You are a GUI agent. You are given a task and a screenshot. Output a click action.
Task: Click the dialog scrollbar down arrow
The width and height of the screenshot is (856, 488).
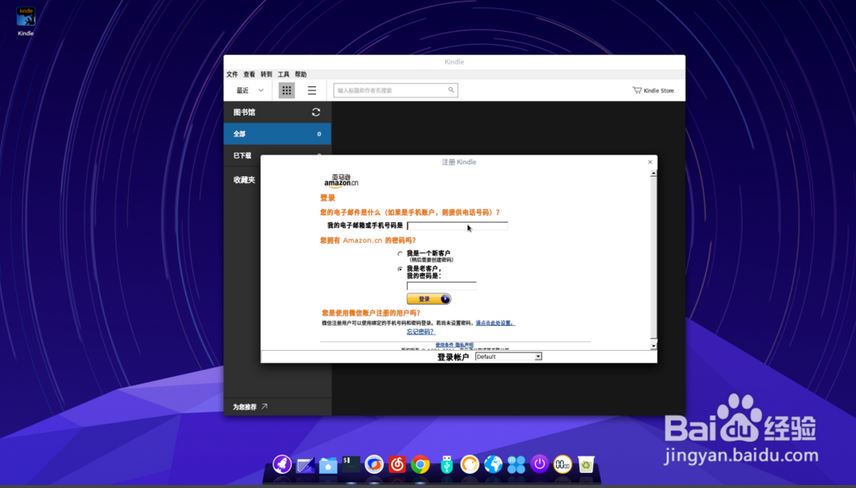tap(653, 346)
